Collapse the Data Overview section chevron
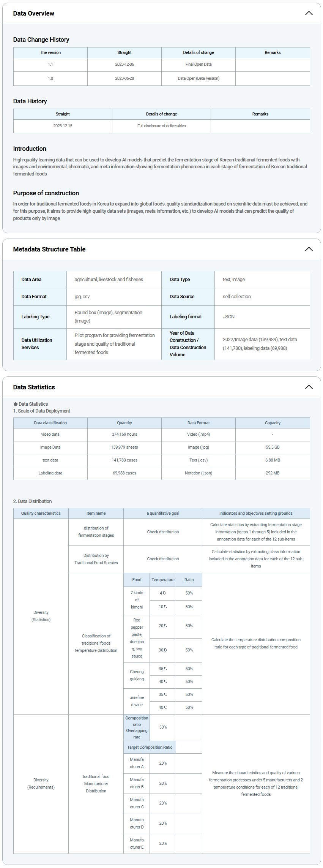323x868 pixels. (x=309, y=13)
